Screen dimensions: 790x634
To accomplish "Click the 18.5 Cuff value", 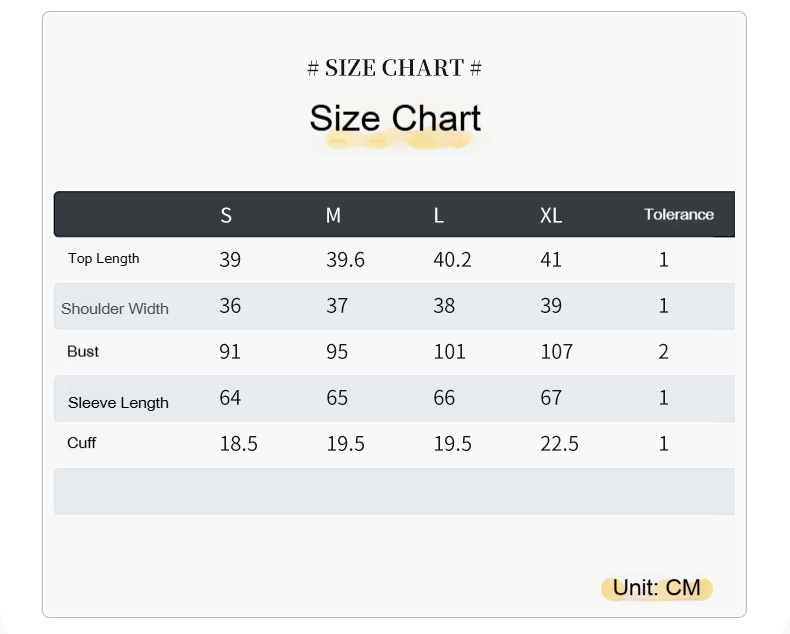I will (x=238, y=444).
